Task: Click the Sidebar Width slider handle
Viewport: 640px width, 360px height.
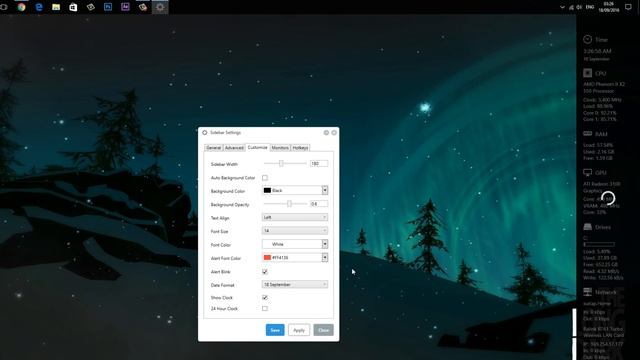Action: click(281, 163)
